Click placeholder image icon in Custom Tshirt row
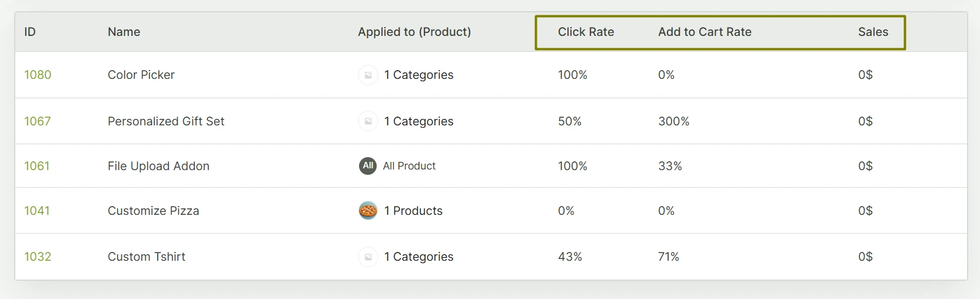The image size is (980, 299). pos(368,257)
